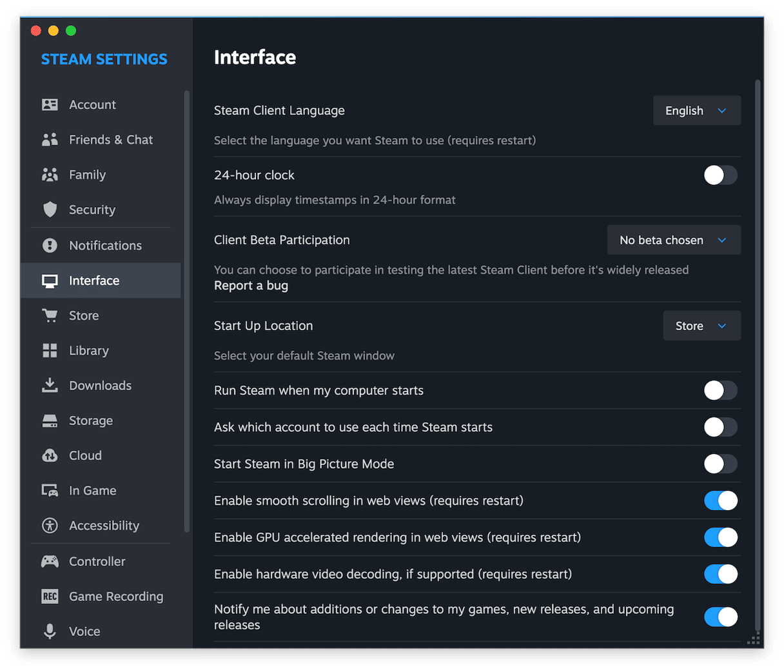Open the Start Up Location dropdown

701,326
